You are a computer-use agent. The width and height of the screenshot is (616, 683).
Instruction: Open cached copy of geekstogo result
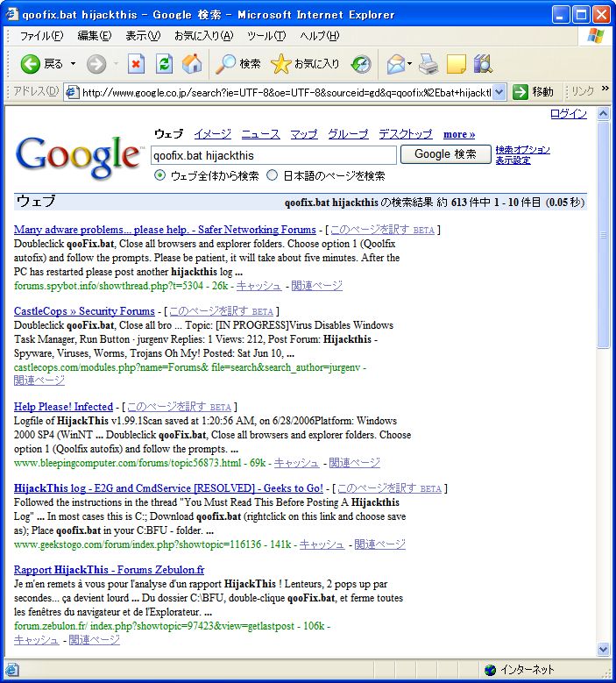tap(322, 544)
